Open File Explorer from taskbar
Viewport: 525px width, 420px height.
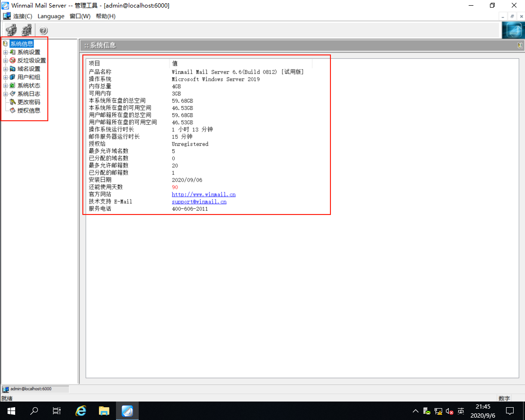(104, 411)
